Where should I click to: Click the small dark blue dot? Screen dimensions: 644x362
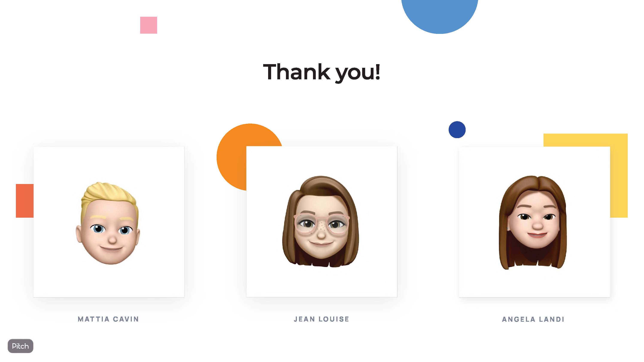(x=457, y=130)
